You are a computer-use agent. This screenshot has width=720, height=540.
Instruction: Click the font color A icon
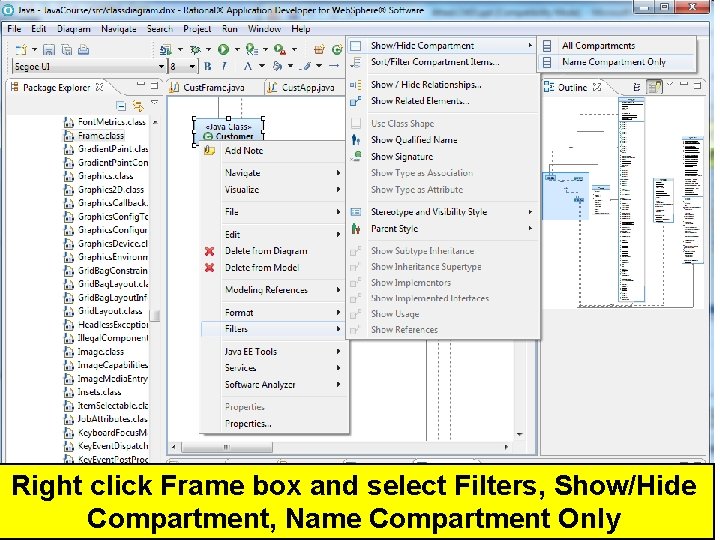[x=248, y=67]
